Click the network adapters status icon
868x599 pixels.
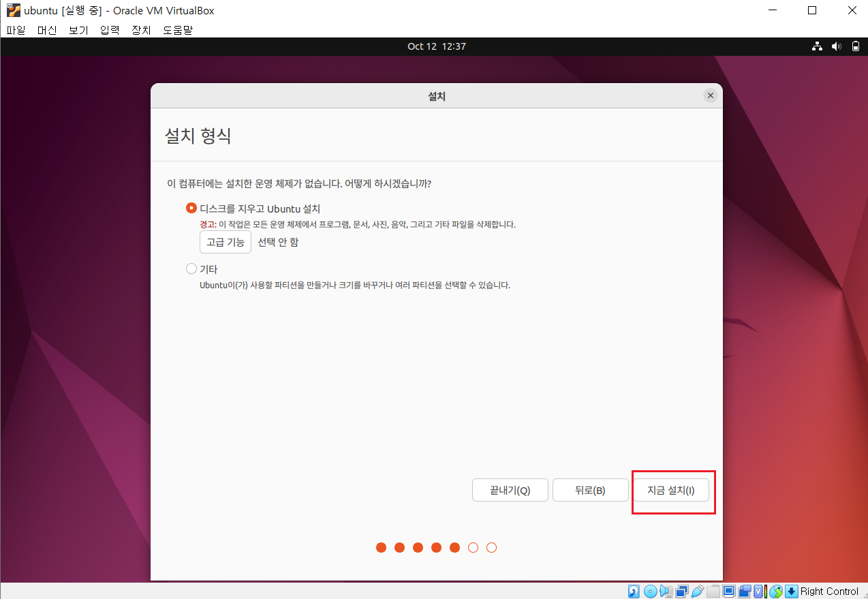(682, 591)
